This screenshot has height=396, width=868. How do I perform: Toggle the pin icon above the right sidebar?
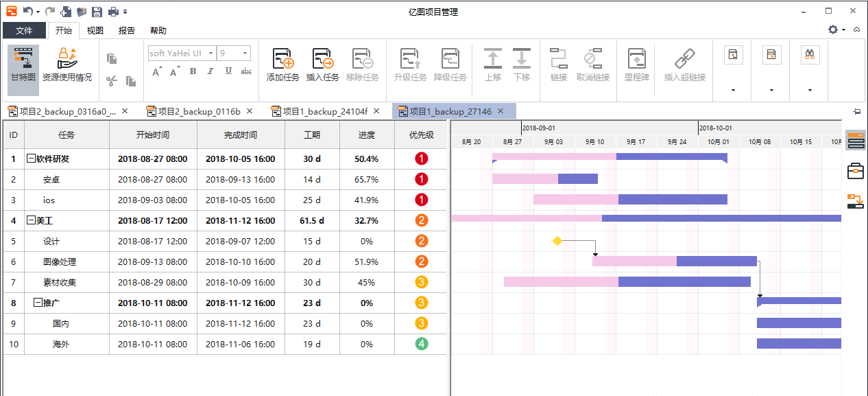click(856, 111)
